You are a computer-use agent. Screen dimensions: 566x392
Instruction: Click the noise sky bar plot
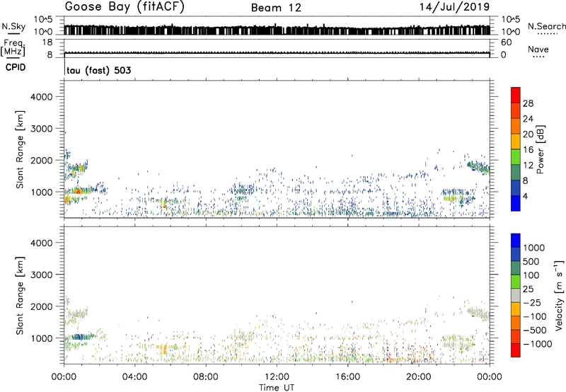(277, 29)
